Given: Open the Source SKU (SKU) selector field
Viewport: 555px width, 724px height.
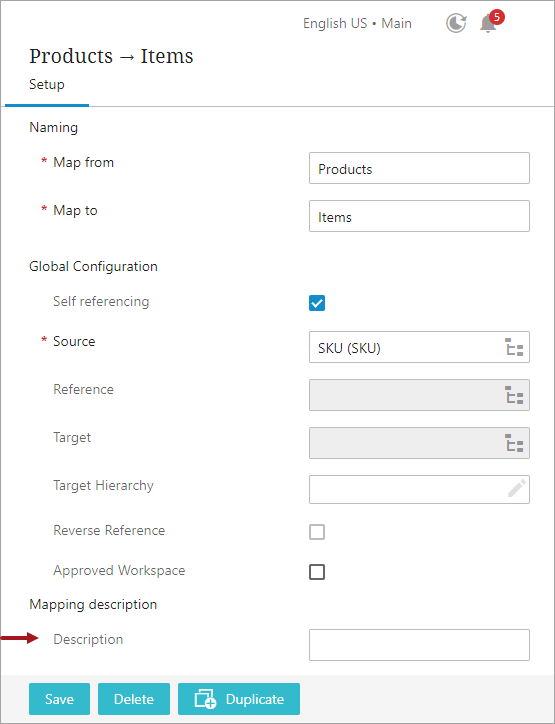Looking at the screenshot, I should tap(419, 347).
